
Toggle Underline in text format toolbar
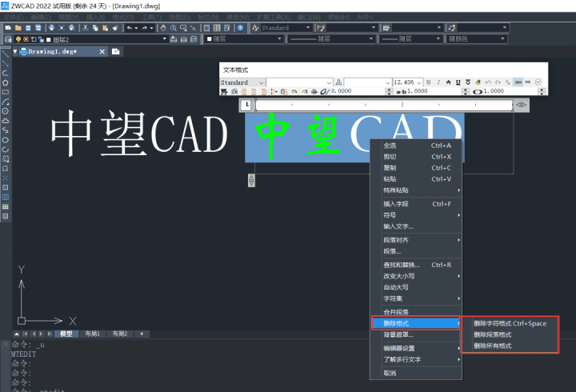click(458, 82)
